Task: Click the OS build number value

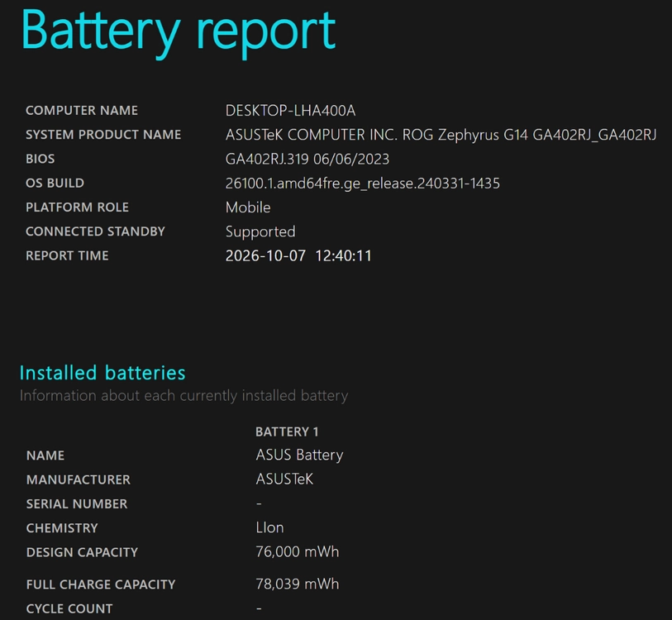Action: (x=363, y=184)
